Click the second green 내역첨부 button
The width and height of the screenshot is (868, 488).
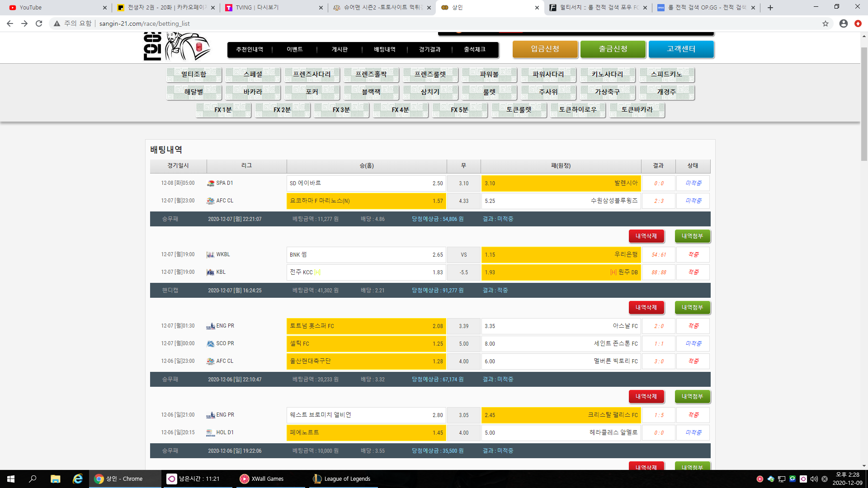pyautogui.click(x=692, y=307)
